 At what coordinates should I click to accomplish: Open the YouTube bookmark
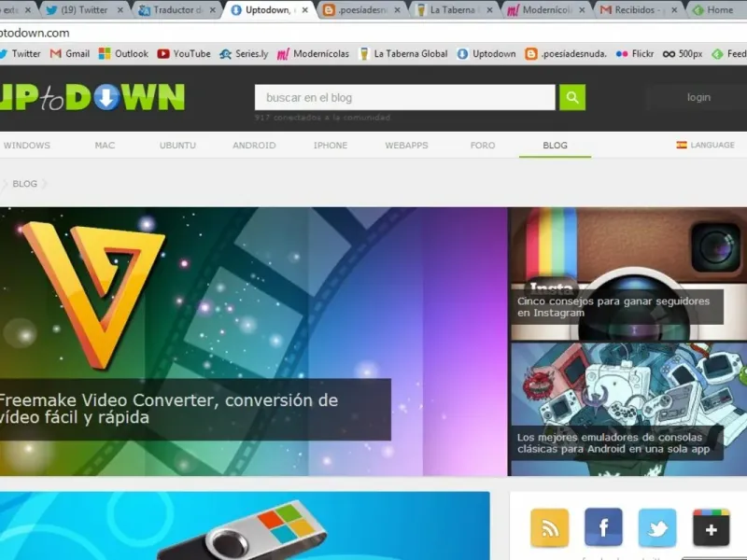(184, 54)
